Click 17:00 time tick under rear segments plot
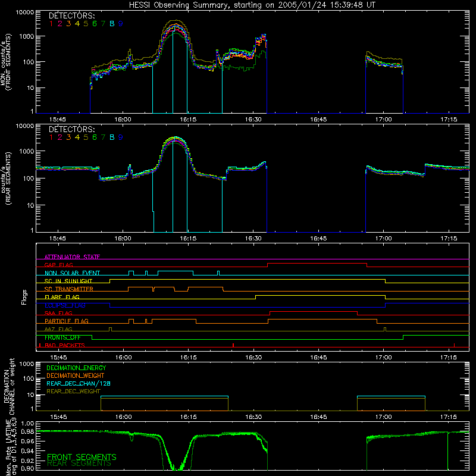 383,239
